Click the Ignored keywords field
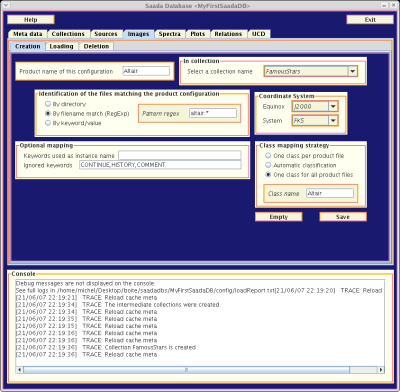Screen dimensions: 400x392 click(160, 165)
